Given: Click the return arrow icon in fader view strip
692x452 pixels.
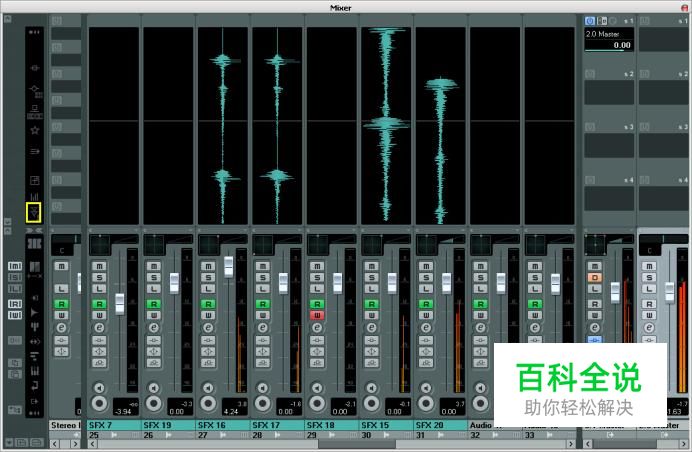Looking at the screenshot, I should [34, 386].
